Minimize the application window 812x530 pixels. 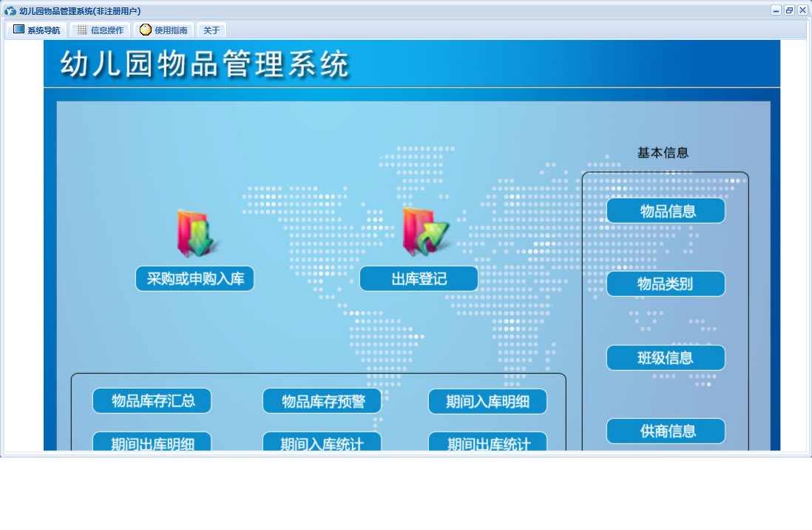click(x=776, y=10)
